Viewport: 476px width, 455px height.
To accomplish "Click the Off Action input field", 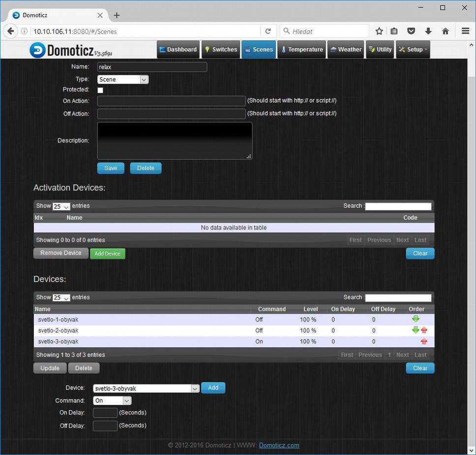I will point(171,114).
